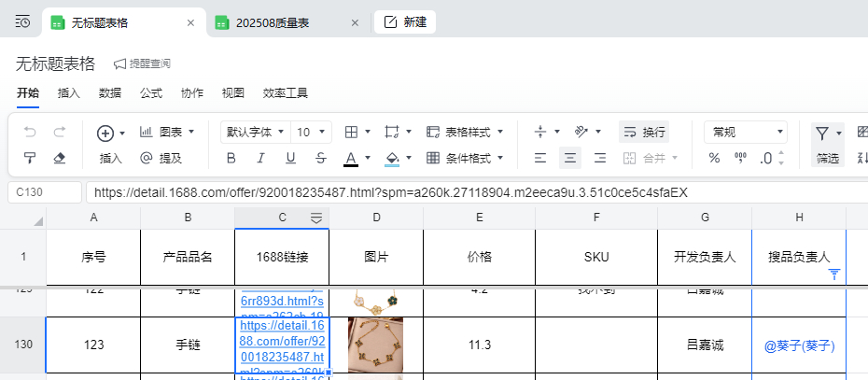Click the 换行 wrap text button

(x=644, y=133)
